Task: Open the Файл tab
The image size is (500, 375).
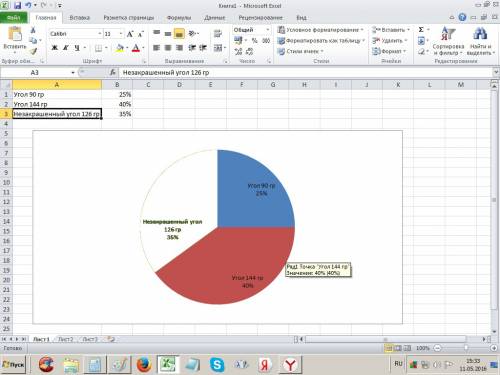Action: point(13,17)
